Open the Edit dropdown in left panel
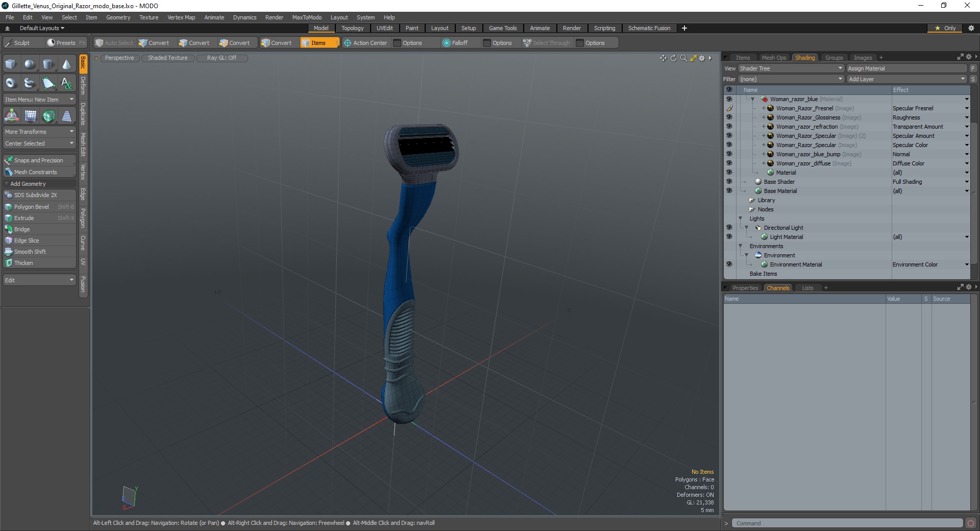 pyautogui.click(x=39, y=280)
